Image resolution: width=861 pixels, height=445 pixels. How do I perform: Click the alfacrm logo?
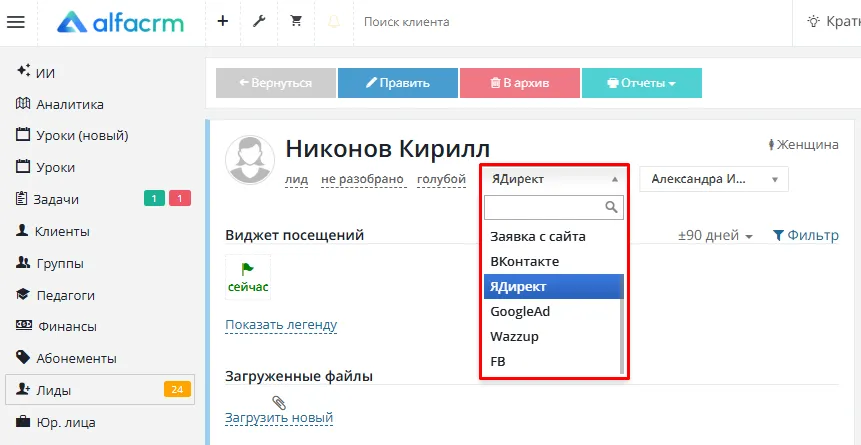(120, 23)
